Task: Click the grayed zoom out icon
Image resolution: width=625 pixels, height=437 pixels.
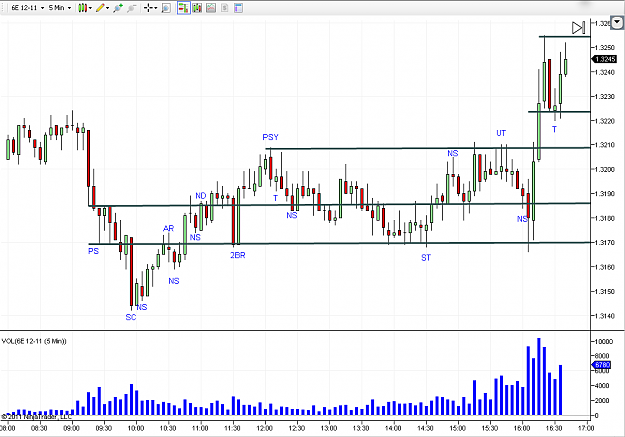Action: point(131,8)
